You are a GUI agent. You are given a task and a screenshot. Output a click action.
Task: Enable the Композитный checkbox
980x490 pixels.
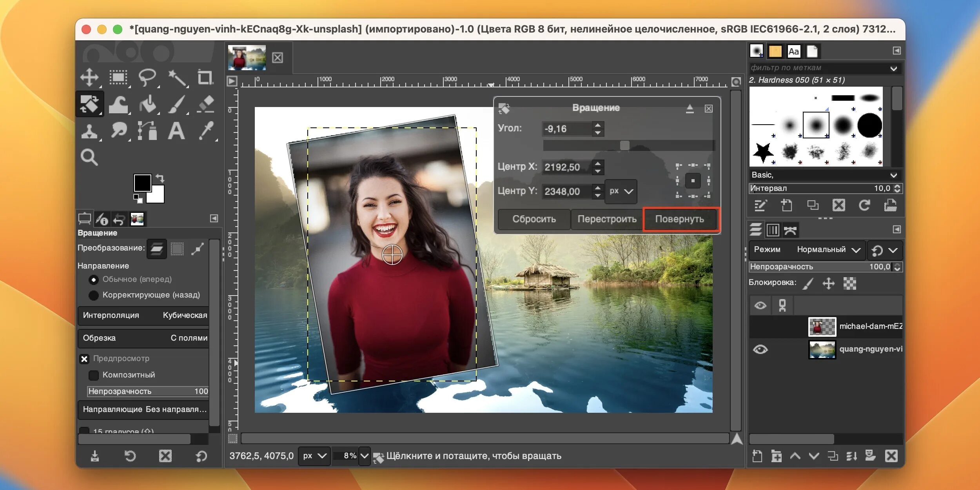pos(93,375)
